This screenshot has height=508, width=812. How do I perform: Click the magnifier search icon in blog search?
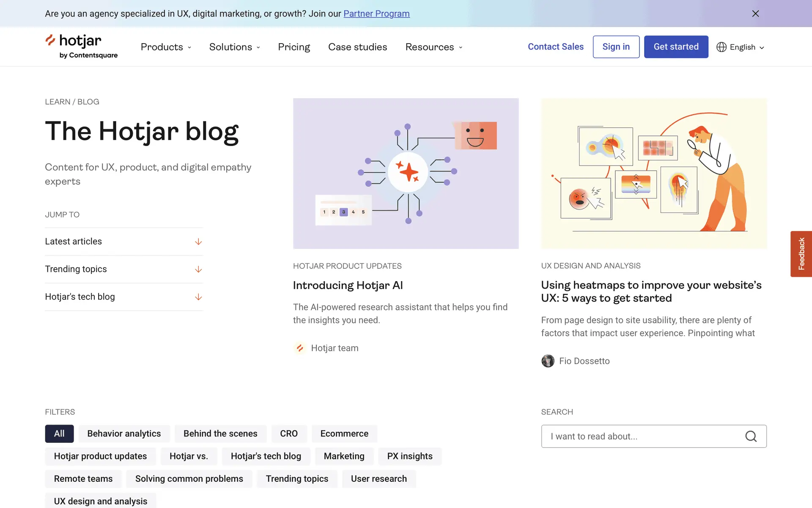click(751, 436)
